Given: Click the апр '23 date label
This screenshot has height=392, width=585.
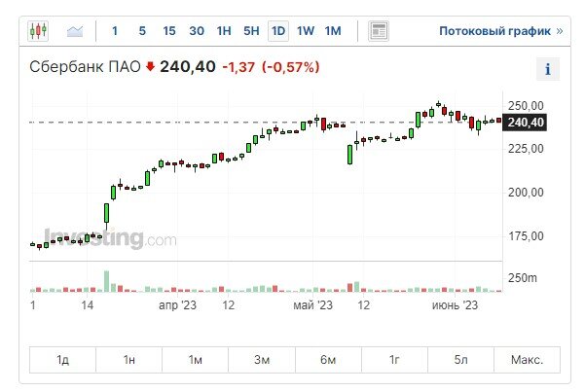Looking at the screenshot, I should [x=177, y=305].
